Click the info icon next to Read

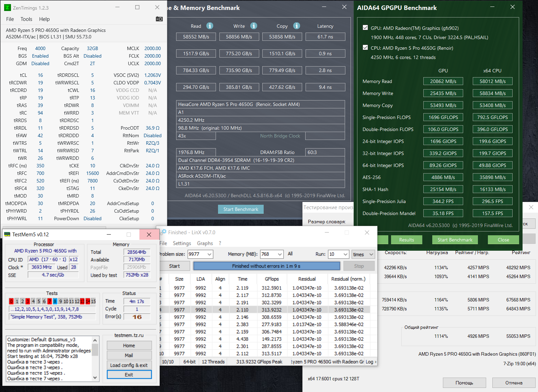tap(210, 26)
